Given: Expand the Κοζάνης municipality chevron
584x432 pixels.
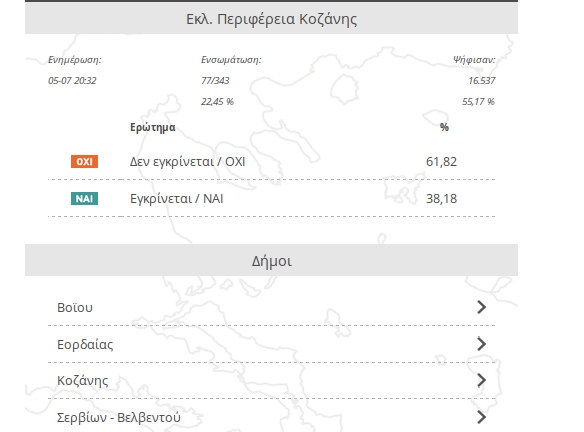Looking at the screenshot, I should [481, 380].
